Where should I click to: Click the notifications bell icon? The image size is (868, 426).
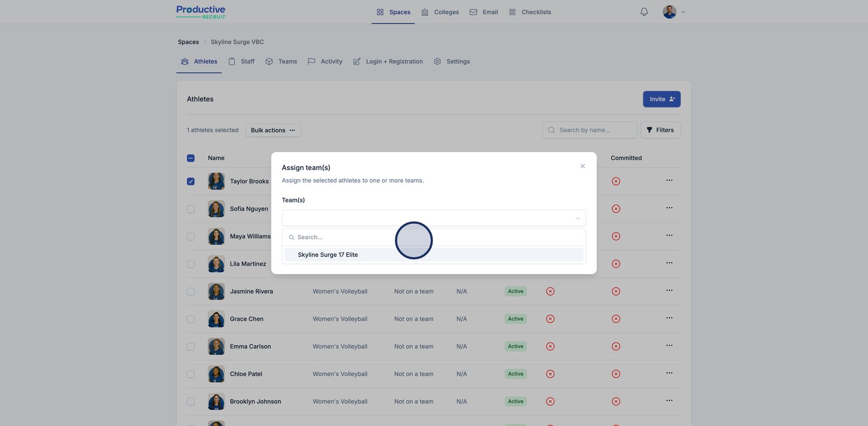coord(644,12)
